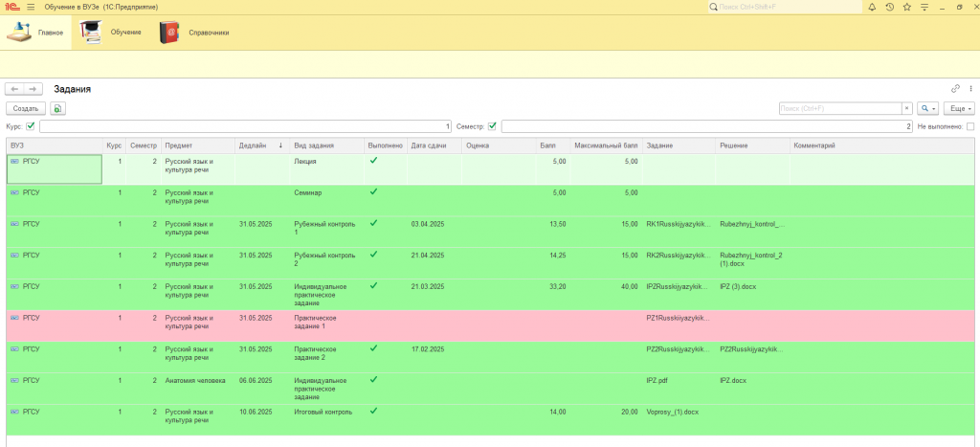
Task: Open the magnifier search dropdown button
Action: (928, 108)
